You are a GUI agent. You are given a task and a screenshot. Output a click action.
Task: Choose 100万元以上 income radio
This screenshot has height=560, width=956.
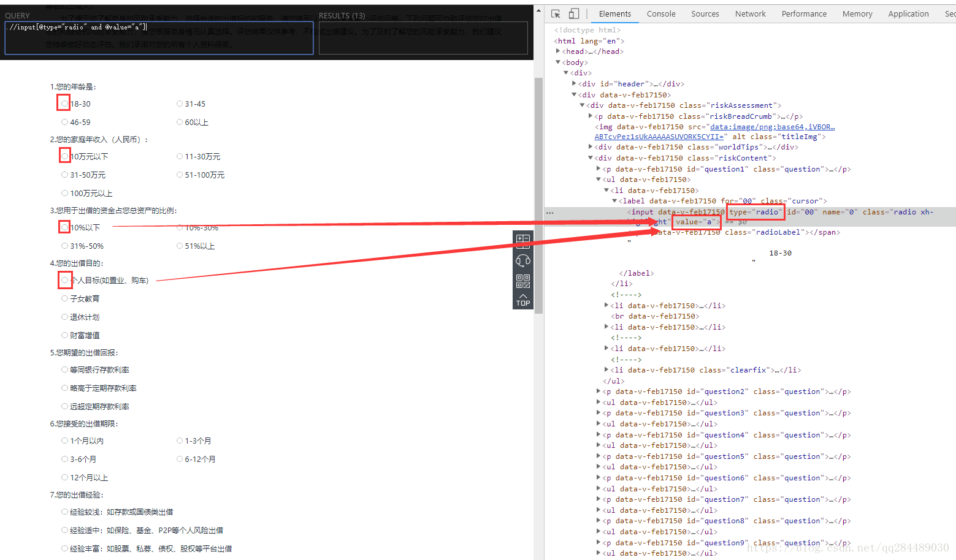coord(64,193)
